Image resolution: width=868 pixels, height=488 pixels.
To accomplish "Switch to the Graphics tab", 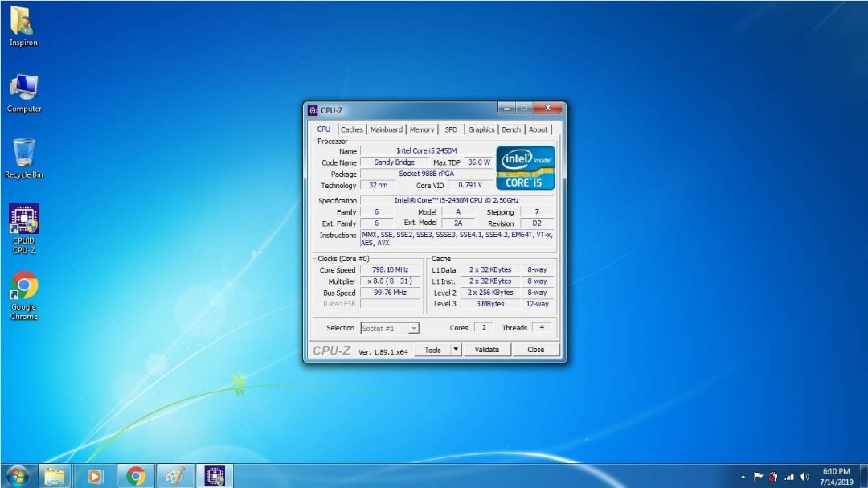I will 481,129.
